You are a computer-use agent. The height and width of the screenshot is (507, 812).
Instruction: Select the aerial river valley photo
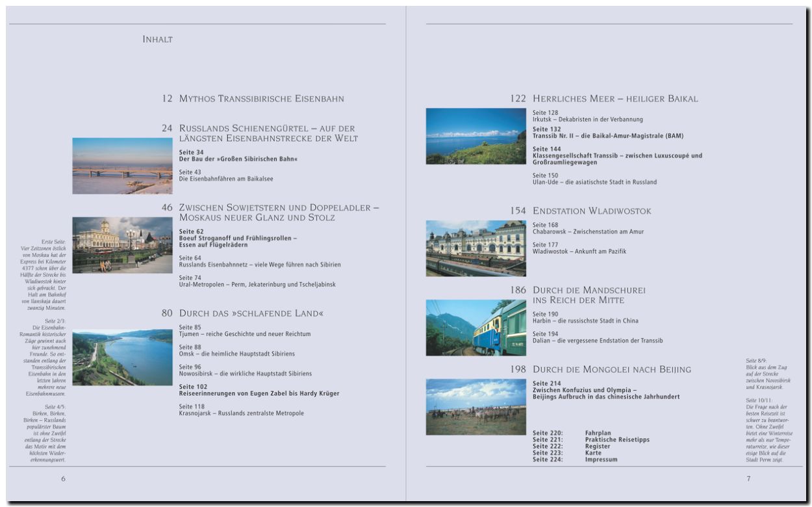[122, 357]
